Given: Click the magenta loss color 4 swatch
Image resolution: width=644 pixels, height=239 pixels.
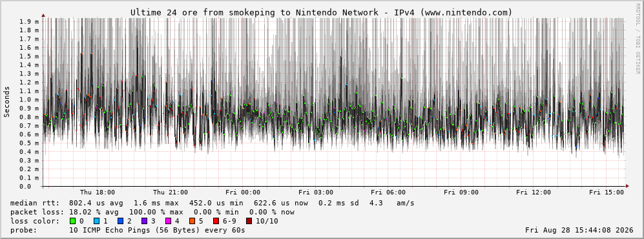Looking at the screenshot, I should pos(169,221).
